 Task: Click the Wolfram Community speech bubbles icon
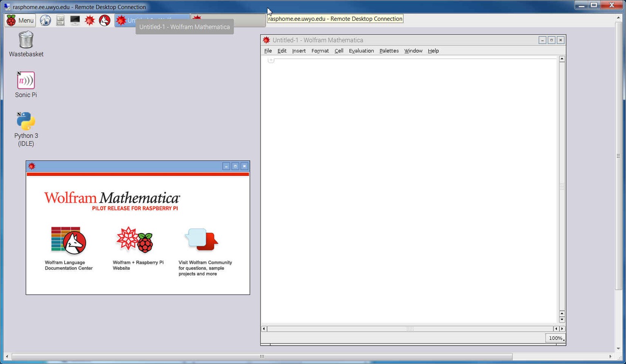pos(202,240)
